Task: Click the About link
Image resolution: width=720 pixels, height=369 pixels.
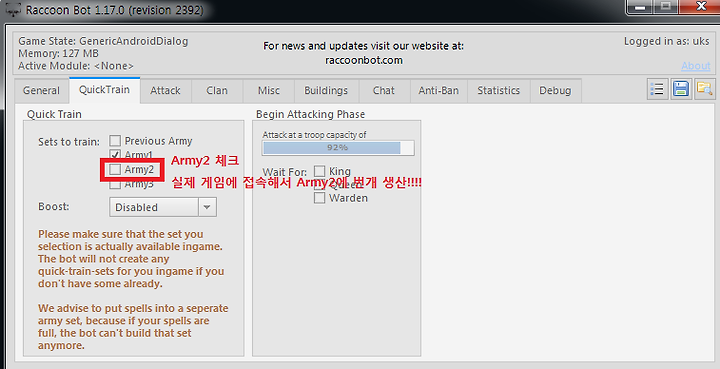Action: (x=696, y=66)
